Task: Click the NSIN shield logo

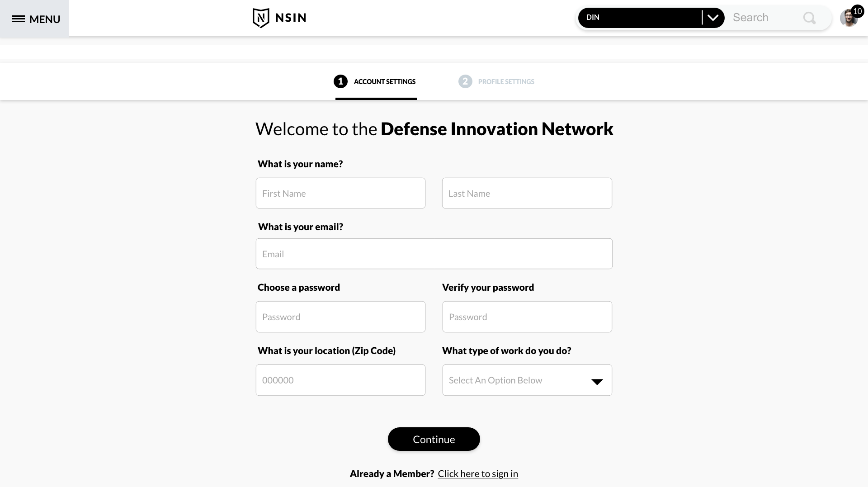Action: click(x=261, y=18)
